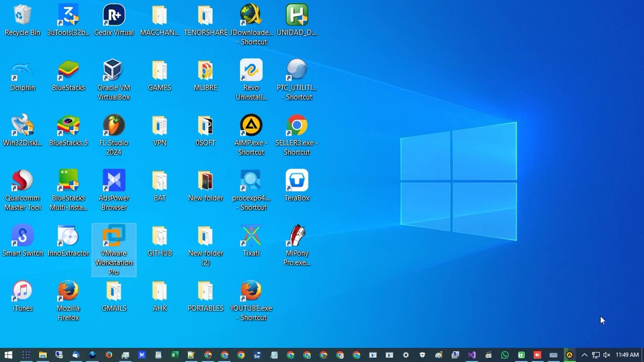Open File Explorer from the taskbar

tap(43, 355)
